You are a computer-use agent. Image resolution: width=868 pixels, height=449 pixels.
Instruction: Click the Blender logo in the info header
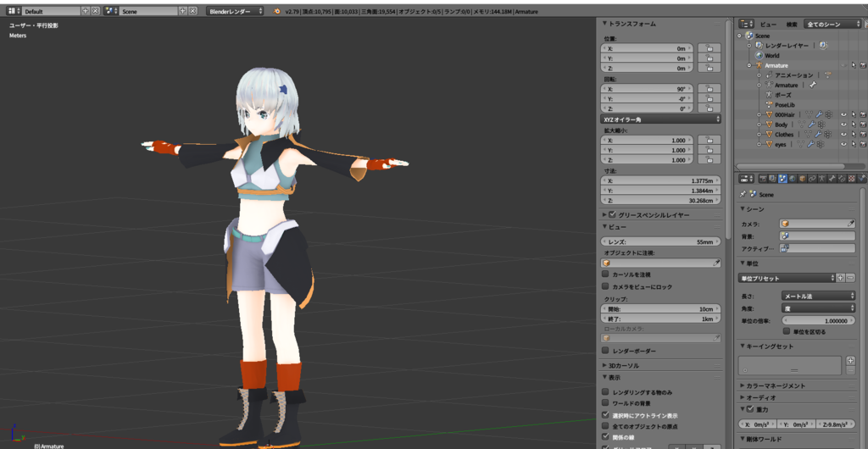pos(277,11)
